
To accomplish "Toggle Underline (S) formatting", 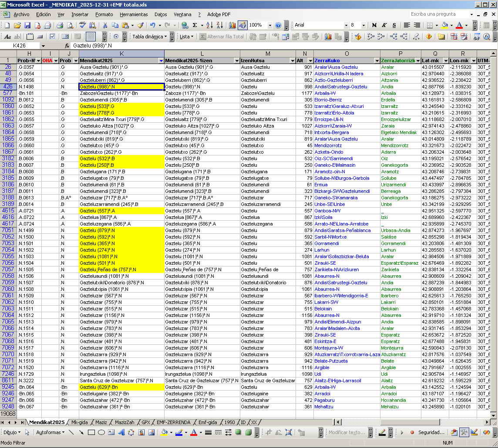I will click(394, 25).
